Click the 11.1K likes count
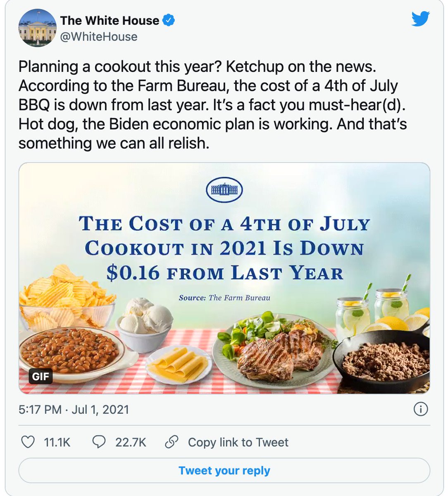 click(57, 442)
